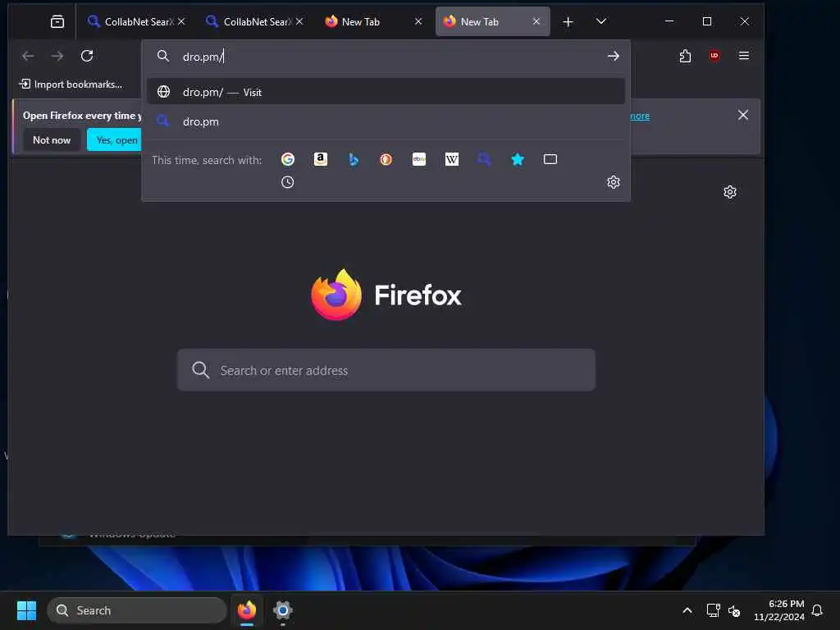The width and height of the screenshot is (840, 630).
Task: Search this time with Wikipedia
Action: [452, 159]
